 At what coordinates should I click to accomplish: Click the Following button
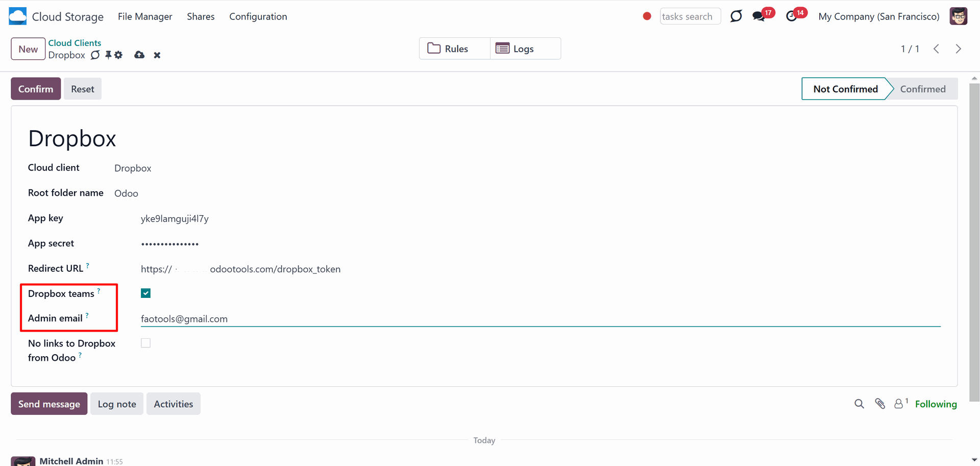[936, 404]
